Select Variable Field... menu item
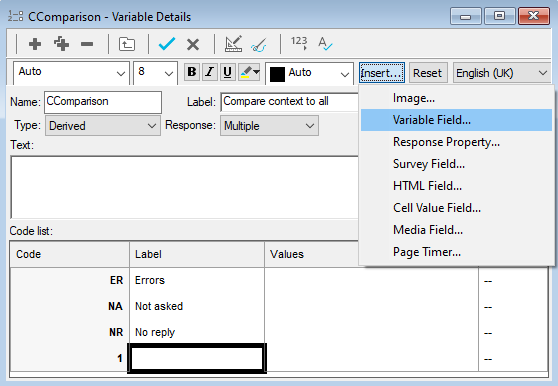558x386 pixels. pyautogui.click(x=457, y=120)
